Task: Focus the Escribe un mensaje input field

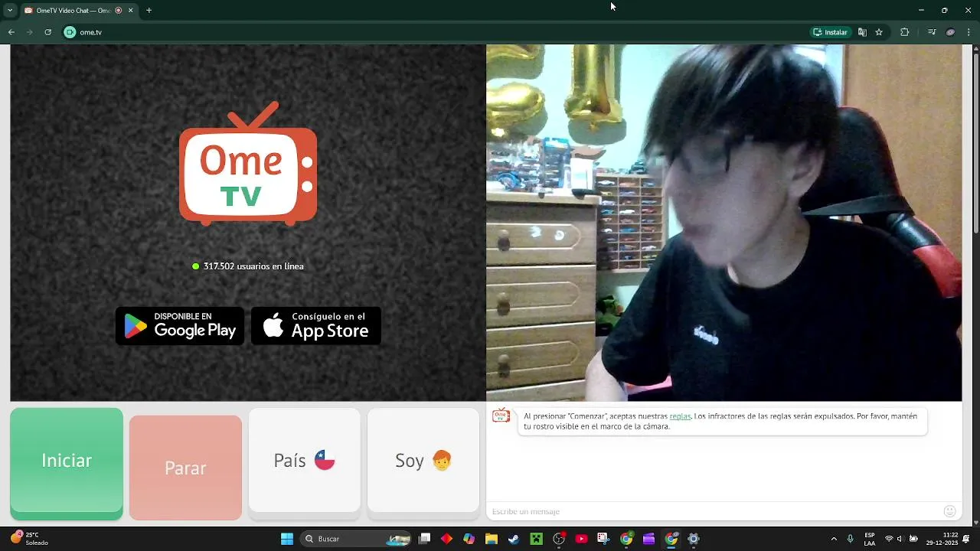Action: click(716, 511)
